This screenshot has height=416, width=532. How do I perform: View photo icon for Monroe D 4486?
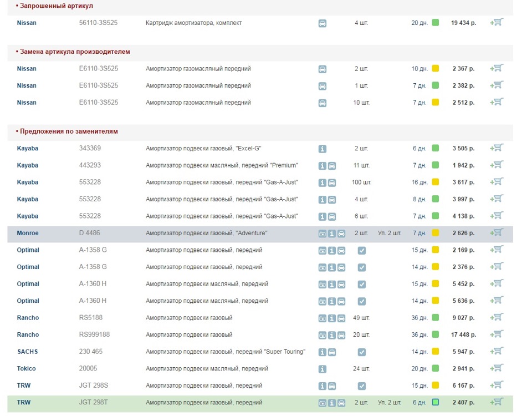(x=323, y=234)
